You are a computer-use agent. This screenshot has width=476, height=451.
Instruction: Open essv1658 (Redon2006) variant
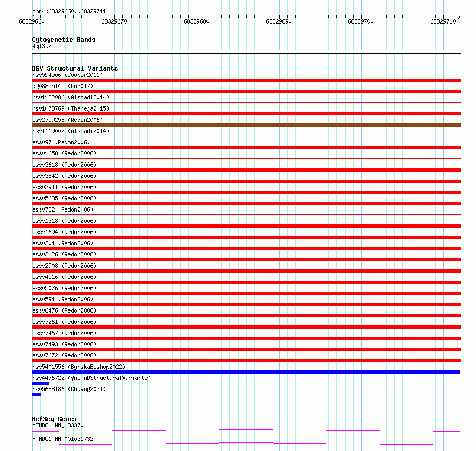click(x=64, y=153)
